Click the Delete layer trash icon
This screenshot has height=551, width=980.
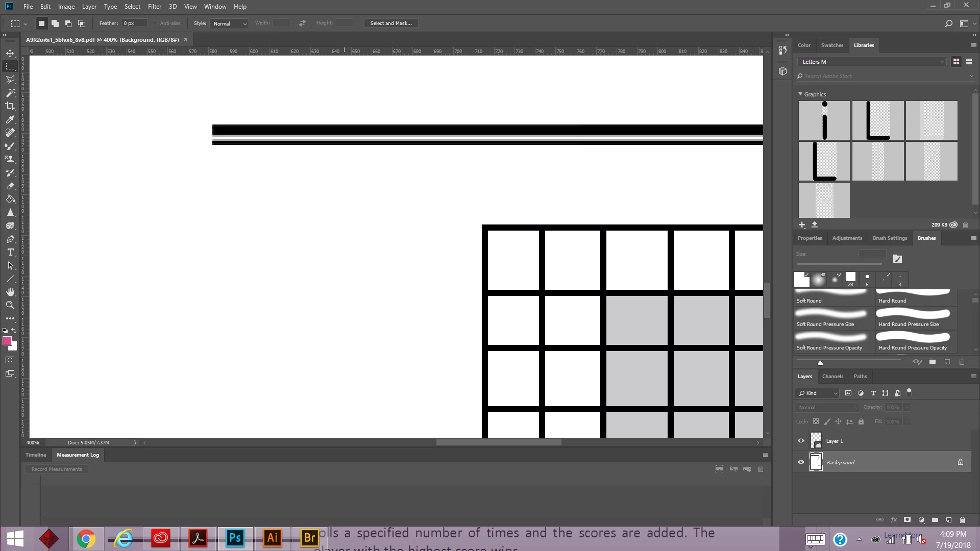(962, 520)
